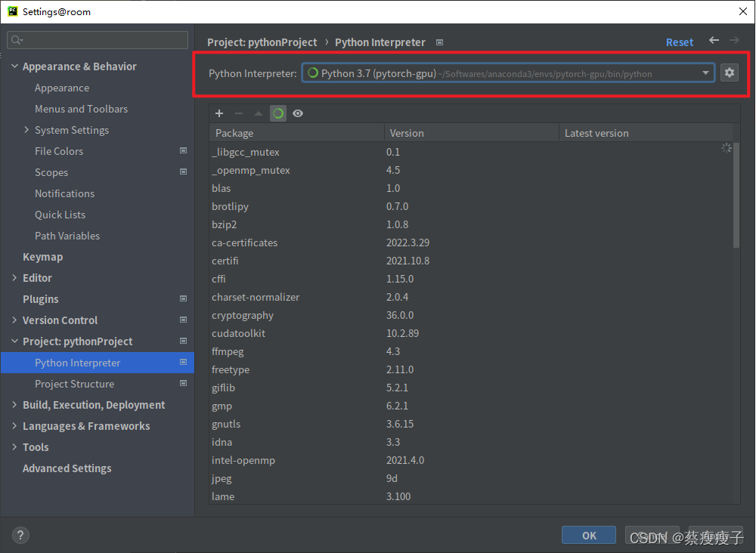Click the Package column header
Image resolution: width=756 pixels, height=553 pixels.
pos(296,133)
